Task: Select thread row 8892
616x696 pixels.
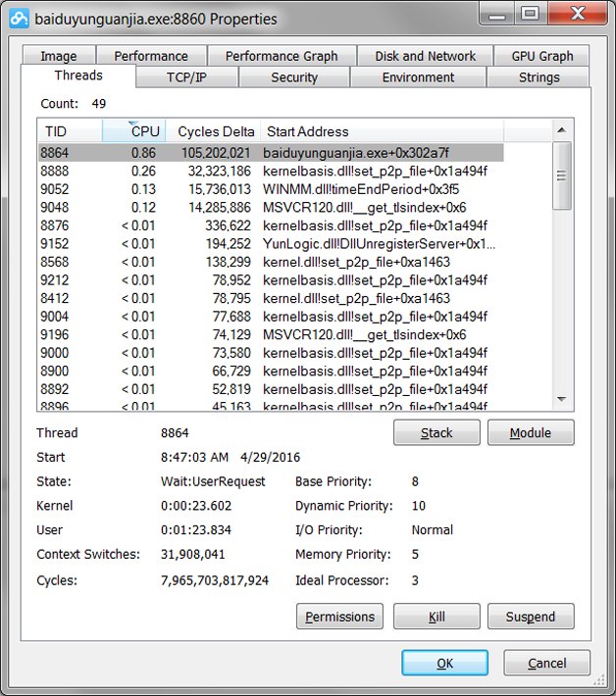Action: click(x=271, y=389)
